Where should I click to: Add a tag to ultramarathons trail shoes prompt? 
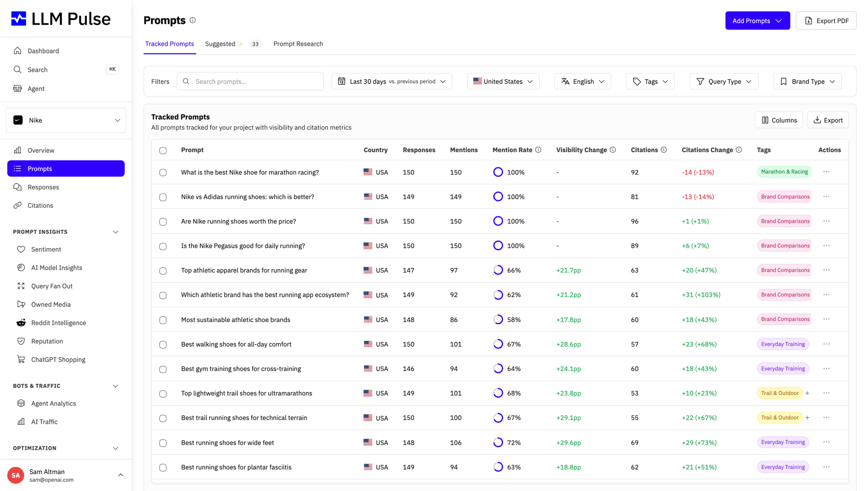point(807,393)
